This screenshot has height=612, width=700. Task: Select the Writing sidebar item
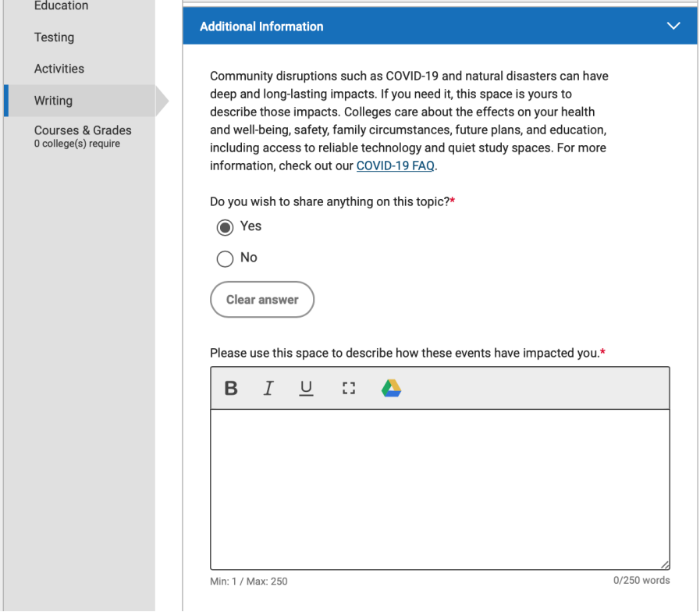tap(53, 101)
